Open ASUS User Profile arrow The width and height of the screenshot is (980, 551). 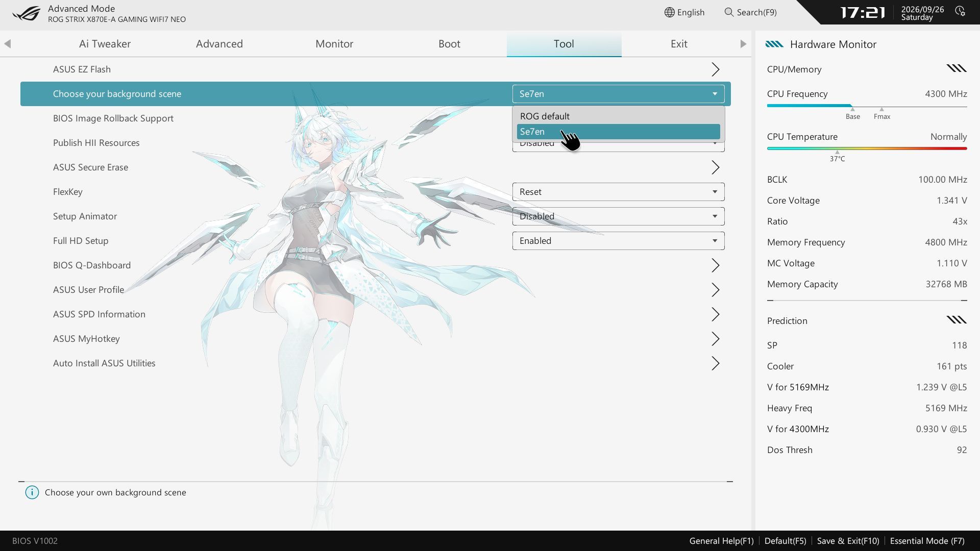tap(716, 290)
